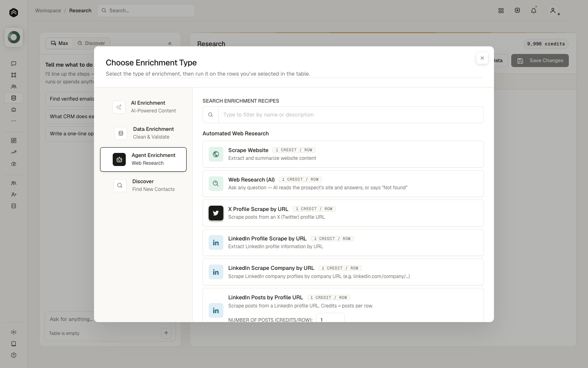The image size is (588, 368).
Task: Select the Agent Enrichment Web Research type
Action: point(143,159)
